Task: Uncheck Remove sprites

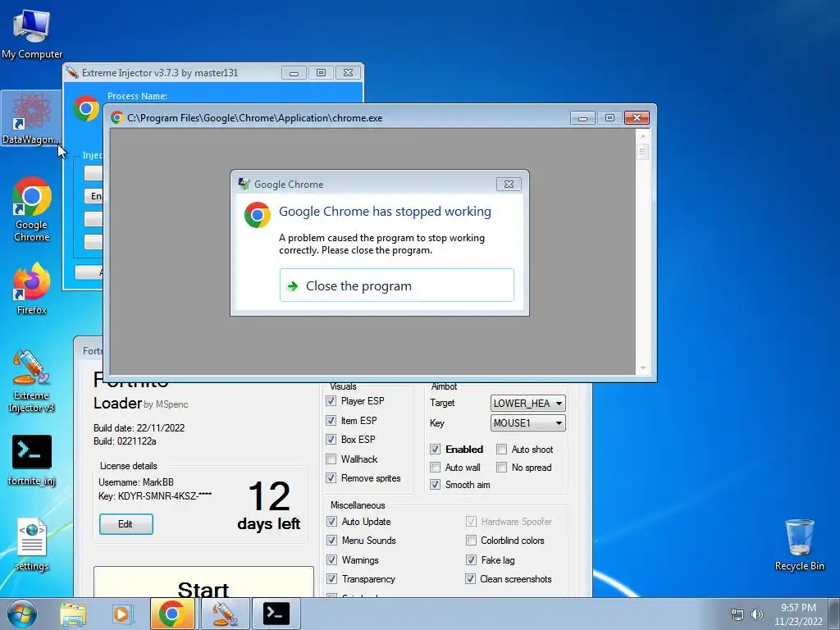Action: [331, 478]
